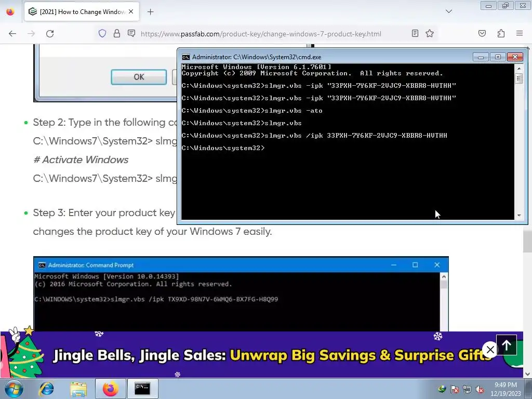The height and width of the screenshot is (399, 532).
Task: Click the 'Step 3: Enter your product key' text
Action: coord(104,212)
